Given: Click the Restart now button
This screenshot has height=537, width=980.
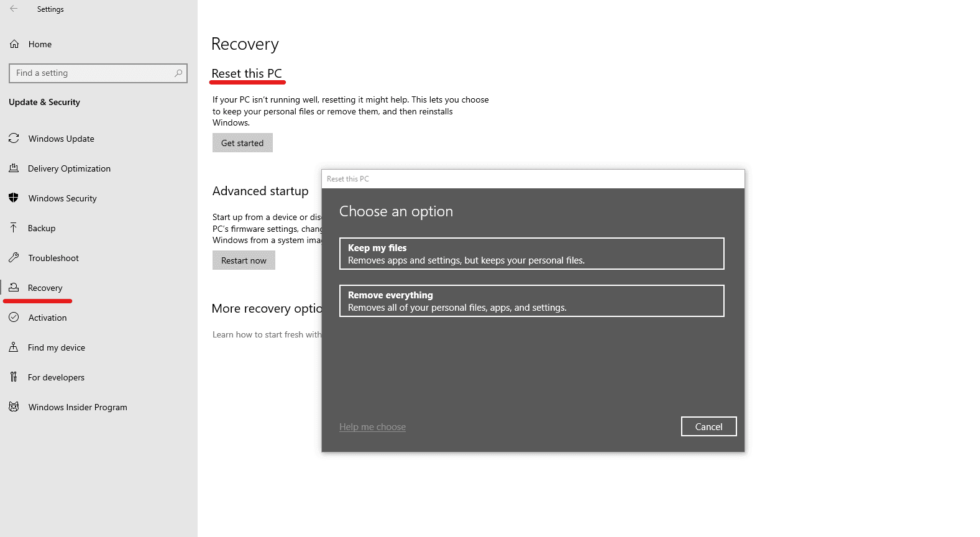Looking at the screenshot, I should (244, 260).
